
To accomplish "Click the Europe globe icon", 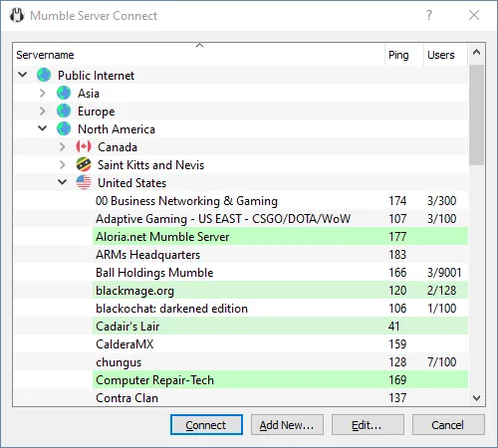I will coord(64,111).
